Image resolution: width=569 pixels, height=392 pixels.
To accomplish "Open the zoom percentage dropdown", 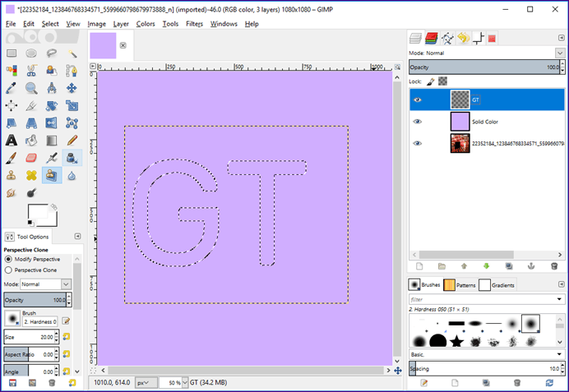I will [x=185, y=383].
